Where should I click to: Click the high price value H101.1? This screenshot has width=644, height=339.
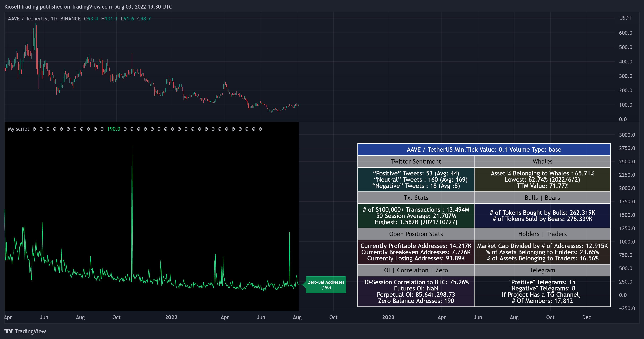point(109,18)
